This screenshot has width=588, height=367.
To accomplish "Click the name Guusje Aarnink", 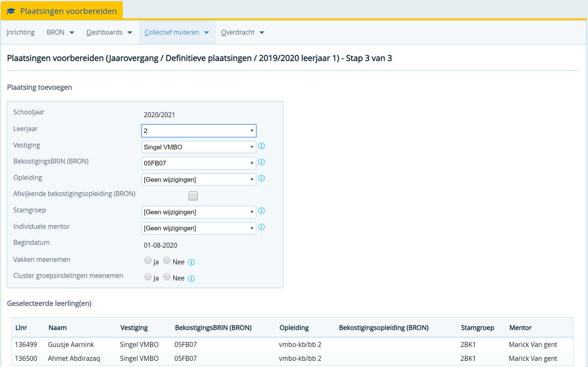I will (71, 345).
